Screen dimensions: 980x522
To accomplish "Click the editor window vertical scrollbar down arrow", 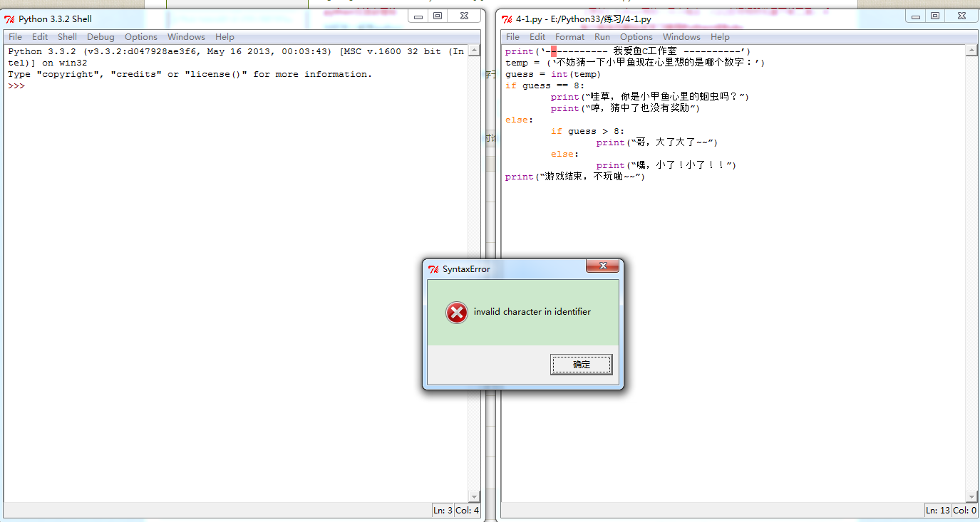I will (x=971, y=496).
